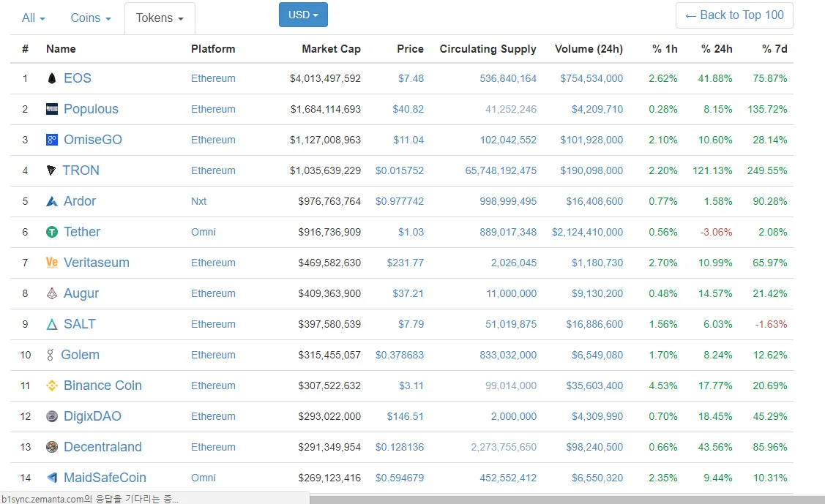This screenshot has width=825, height=504.
Task: Open the Binance Coin token page
Action: (102, 385)
